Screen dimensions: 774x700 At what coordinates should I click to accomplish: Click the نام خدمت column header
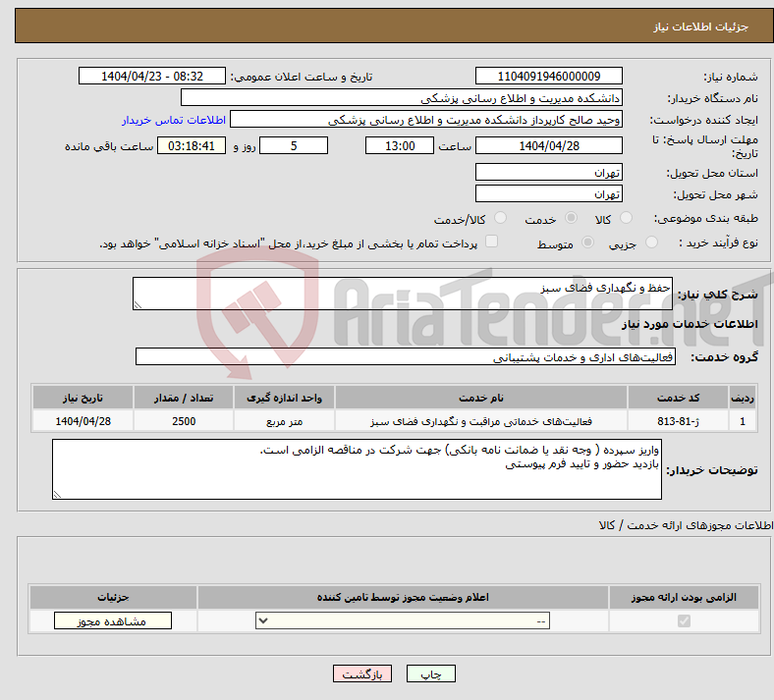pos(480,398)
